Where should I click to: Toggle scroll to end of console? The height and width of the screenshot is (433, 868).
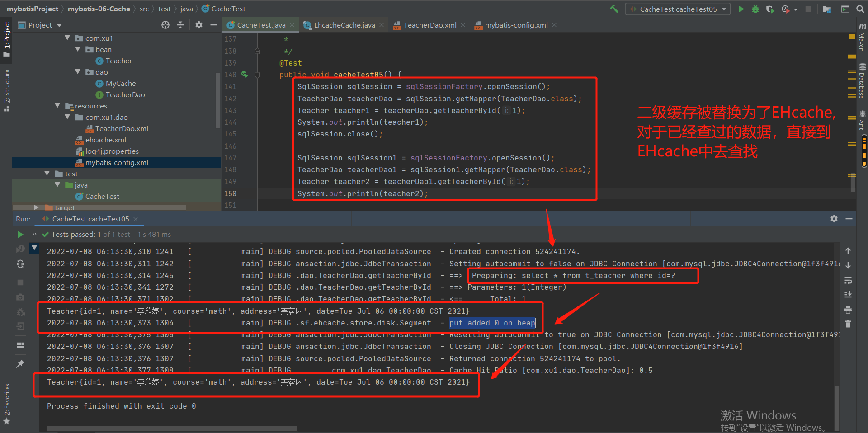pos(848,295)
